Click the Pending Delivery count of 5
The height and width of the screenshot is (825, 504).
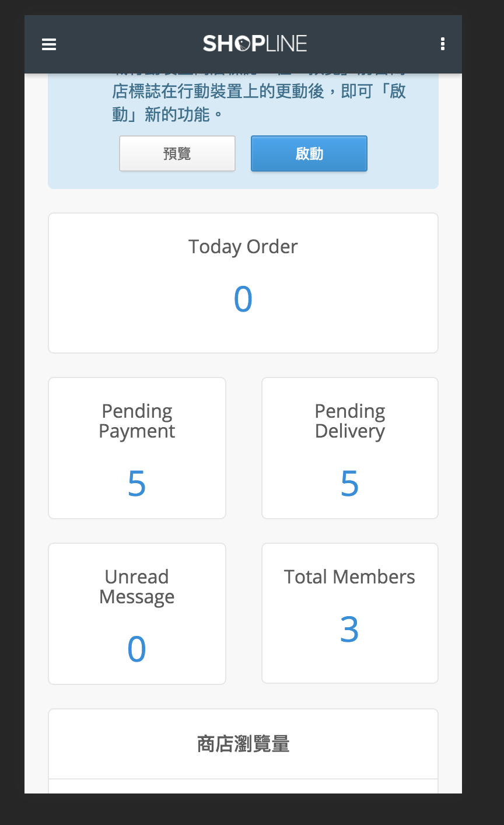click(349, 484)
